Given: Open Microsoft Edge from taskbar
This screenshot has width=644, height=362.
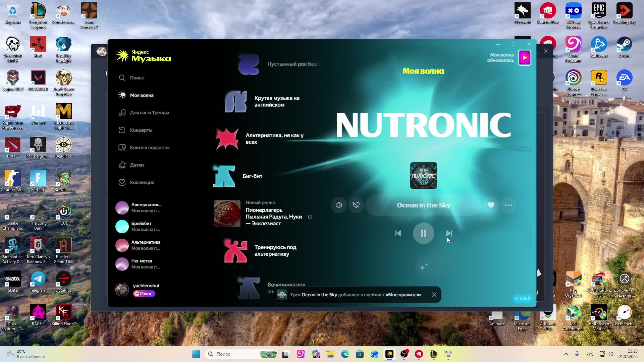Looking at the screenshot, I should pyautogui.click(x=345, y=354).
